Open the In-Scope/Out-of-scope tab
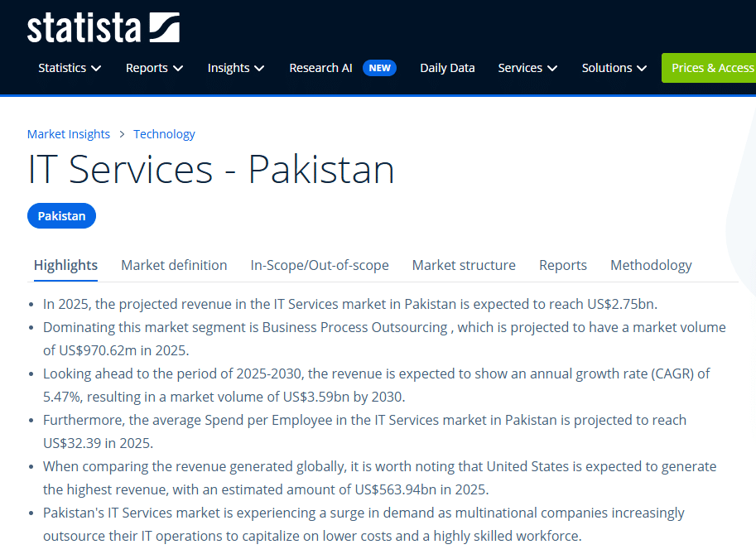The height and width of the screenshot is (559, 756). pyautogui.click(x=320, y=265)
